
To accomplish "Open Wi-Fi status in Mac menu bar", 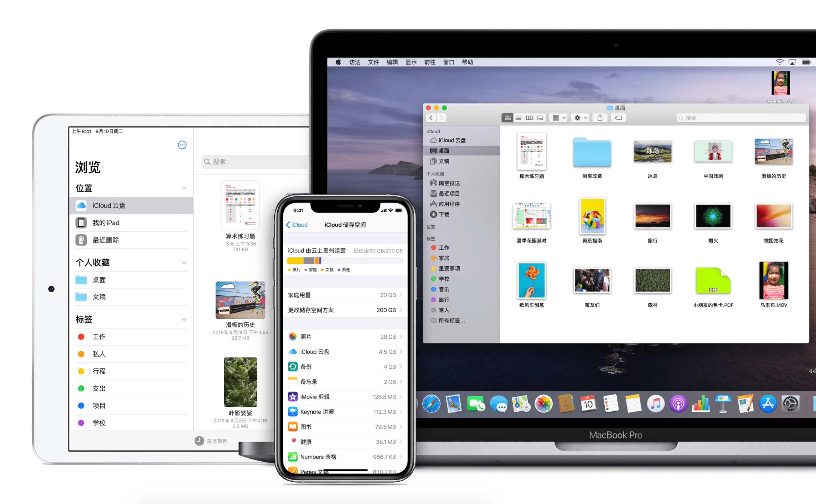I will click(779, 62).
